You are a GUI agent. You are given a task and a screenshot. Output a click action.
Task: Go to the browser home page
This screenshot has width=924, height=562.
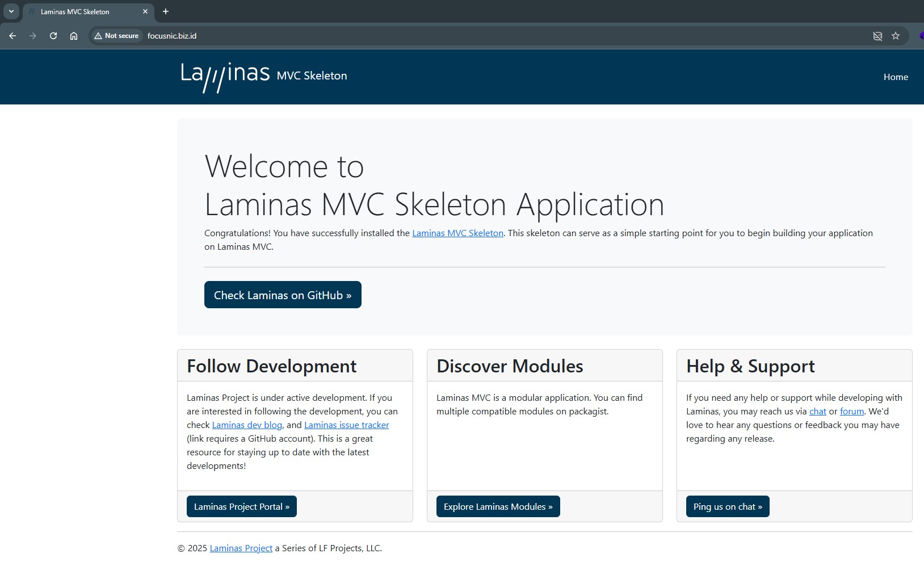(74, 36)
